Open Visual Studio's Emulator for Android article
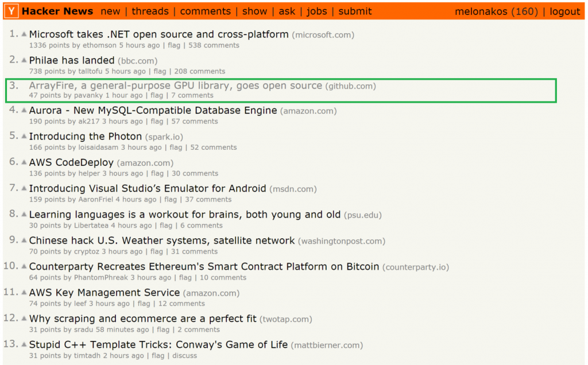This screenshot has height=365, width=588. coord(148,188)
